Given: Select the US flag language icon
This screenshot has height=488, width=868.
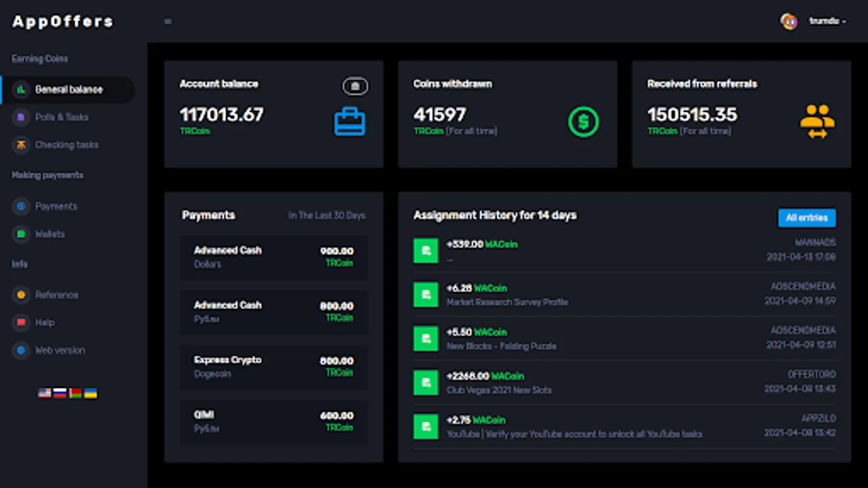Looking at the screenshot, I should click(44, 393).
